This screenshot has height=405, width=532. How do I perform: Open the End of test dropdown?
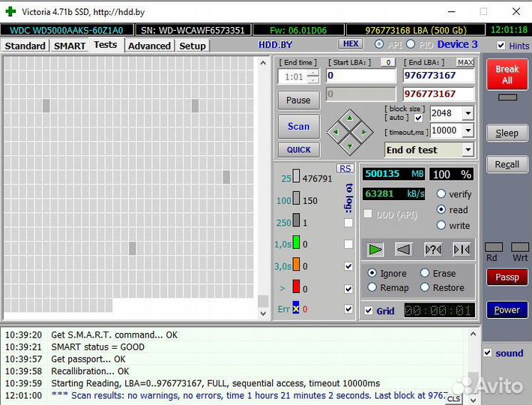pyautogui.click(x=468, y=149)
